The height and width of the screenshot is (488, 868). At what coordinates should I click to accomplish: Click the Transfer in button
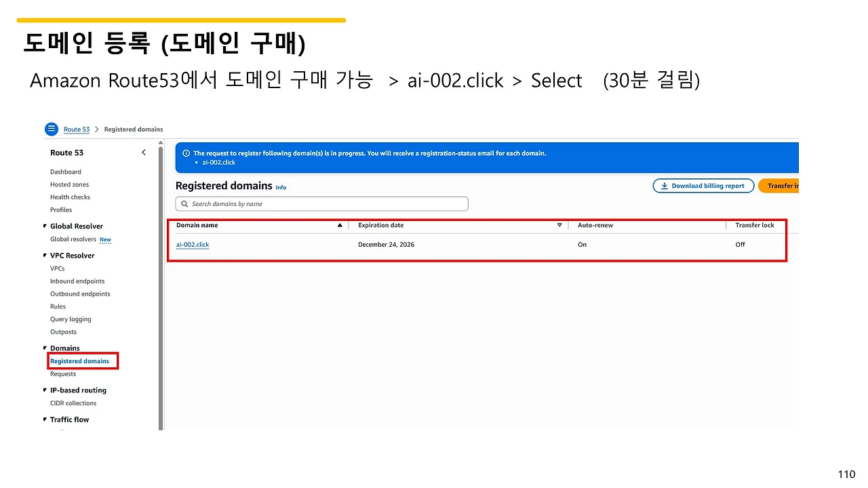785,185
